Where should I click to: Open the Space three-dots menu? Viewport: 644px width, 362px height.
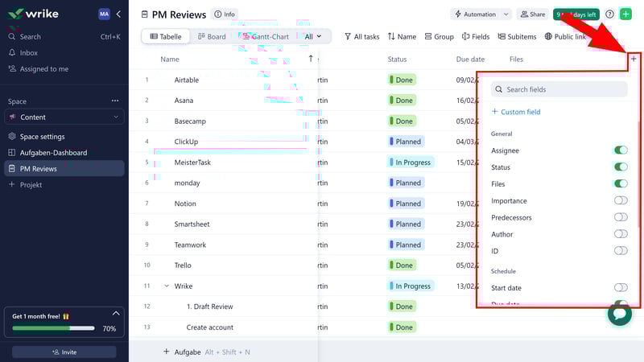[x=115, y=101]
